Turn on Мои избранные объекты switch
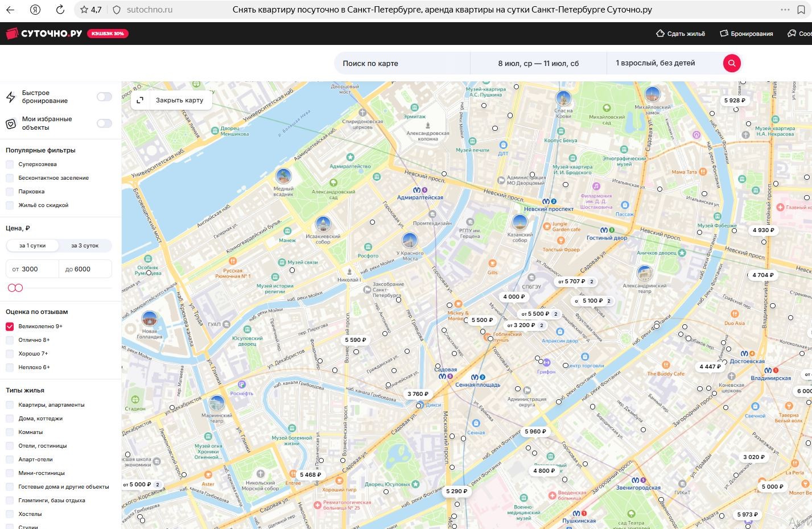 coord(104,123)
